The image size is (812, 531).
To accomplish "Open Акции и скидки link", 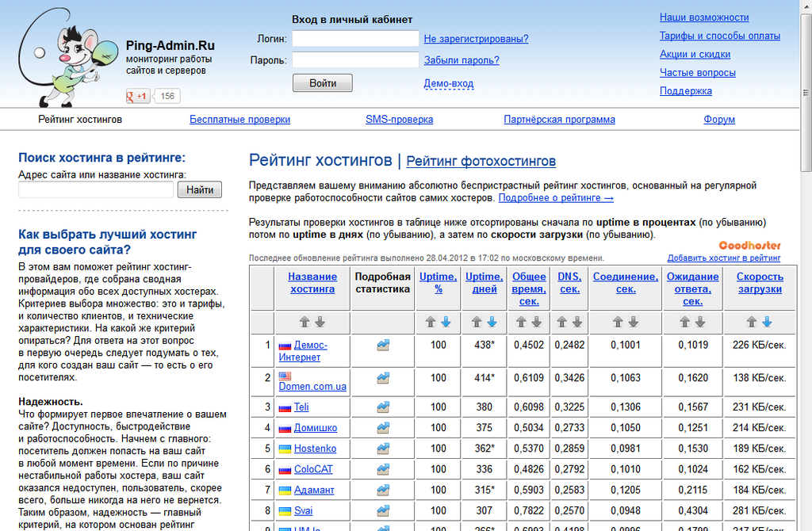I will pyautogui.click(x=695, y=55).
